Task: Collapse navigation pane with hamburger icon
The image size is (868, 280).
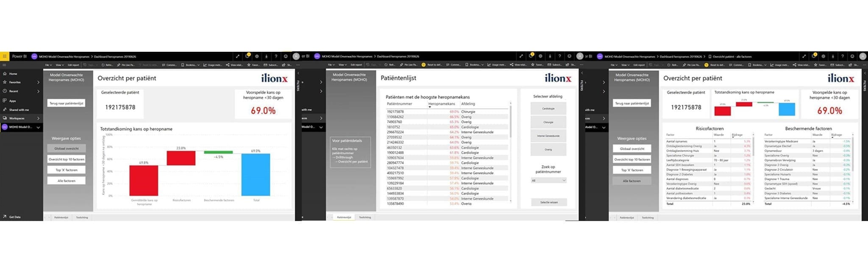Action: (5, 65)
